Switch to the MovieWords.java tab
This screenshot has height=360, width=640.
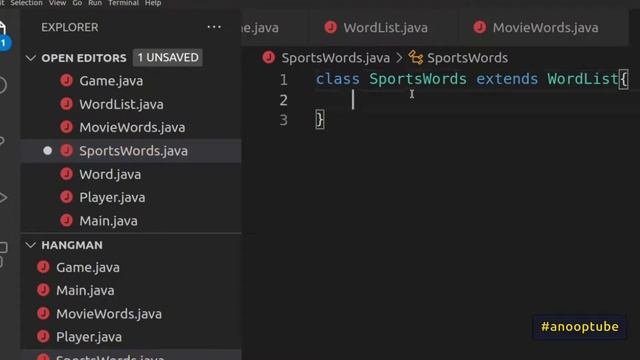point(545,28)
